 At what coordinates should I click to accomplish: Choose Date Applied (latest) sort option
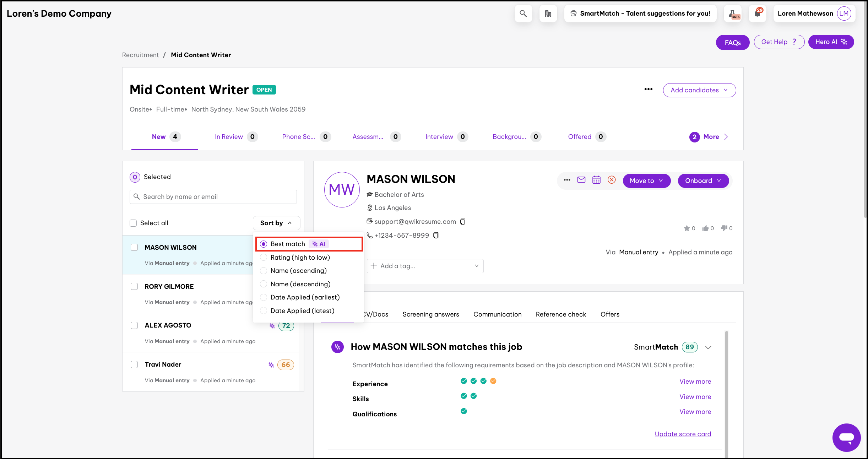tap(302, 310)
